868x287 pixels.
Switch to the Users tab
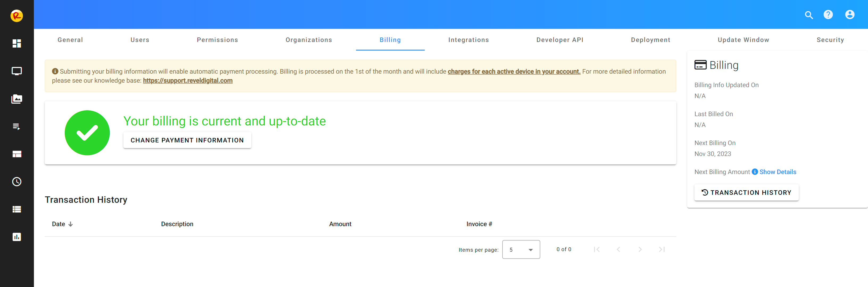(x=140, y=40)
